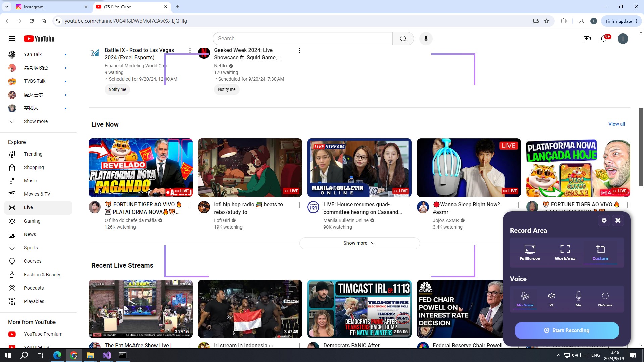The image size is (644, 362).
Task: Open File Explorer from taskbar
Action: point(90,355)
